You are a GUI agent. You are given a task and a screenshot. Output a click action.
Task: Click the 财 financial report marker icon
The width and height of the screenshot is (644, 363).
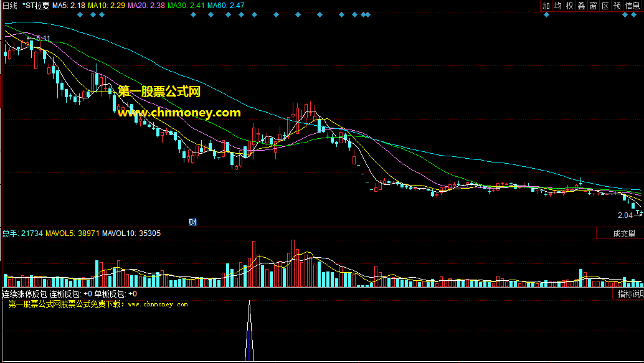(192, 222)
